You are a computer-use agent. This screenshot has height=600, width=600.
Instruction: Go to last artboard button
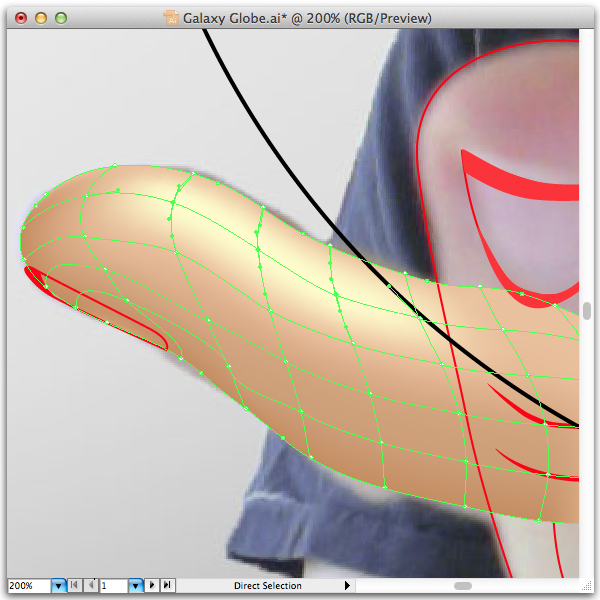(x=168, y=585)
